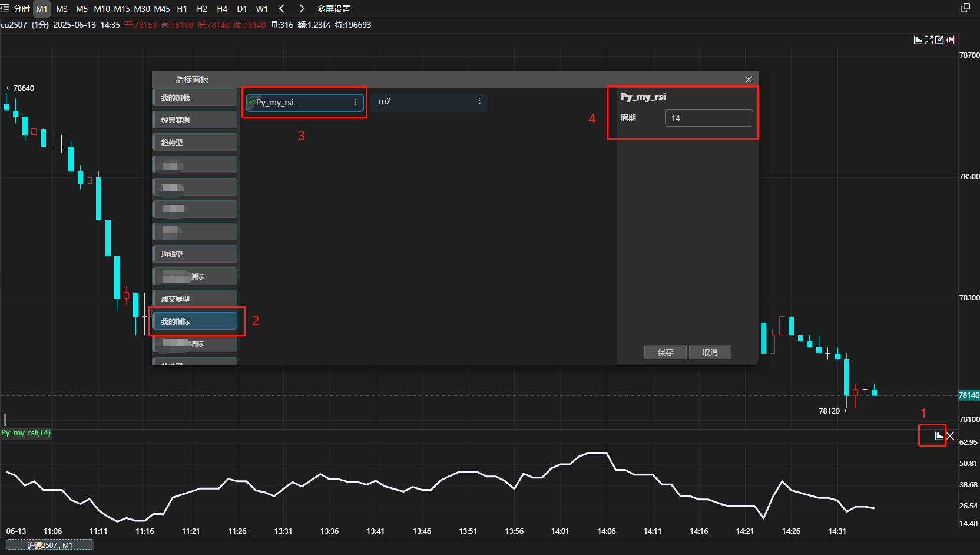The height and width of the screenshot is (555, 980).
Task: Select the M15 timeframe
Action: (122, 9)
